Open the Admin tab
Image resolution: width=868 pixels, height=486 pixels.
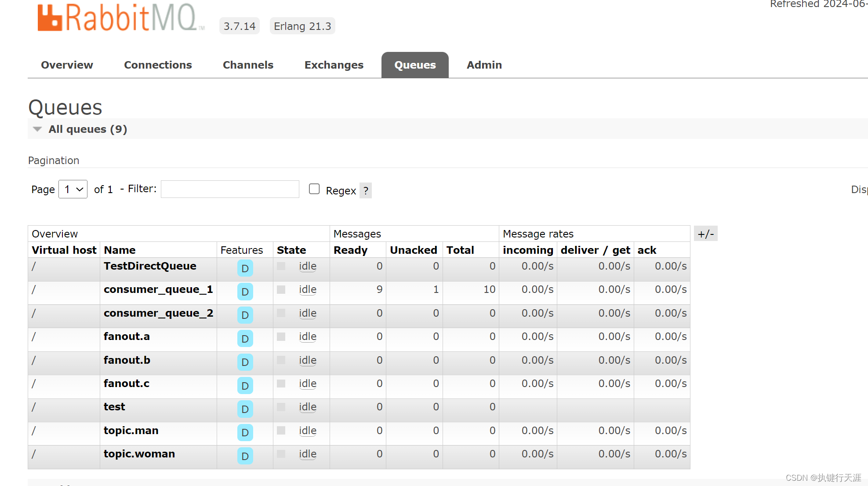click(484, 65)
